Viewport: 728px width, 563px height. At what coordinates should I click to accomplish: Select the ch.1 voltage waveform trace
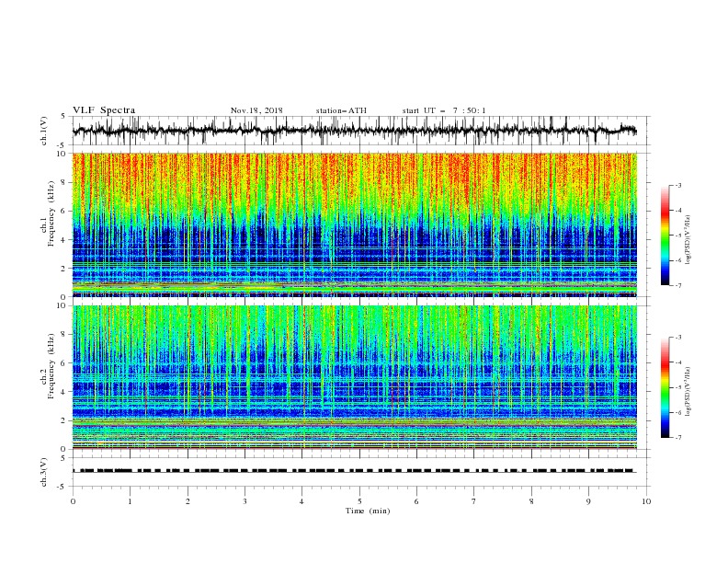click(x=355, y=131)
